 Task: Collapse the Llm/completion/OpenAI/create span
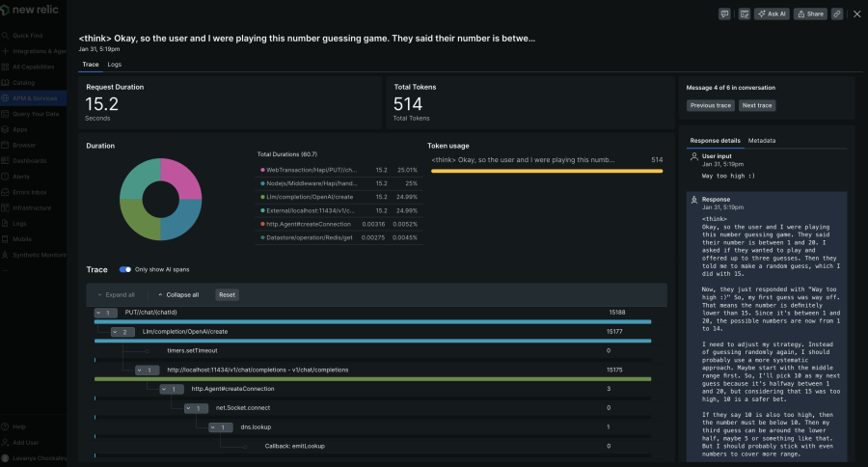tap(122, 332)
